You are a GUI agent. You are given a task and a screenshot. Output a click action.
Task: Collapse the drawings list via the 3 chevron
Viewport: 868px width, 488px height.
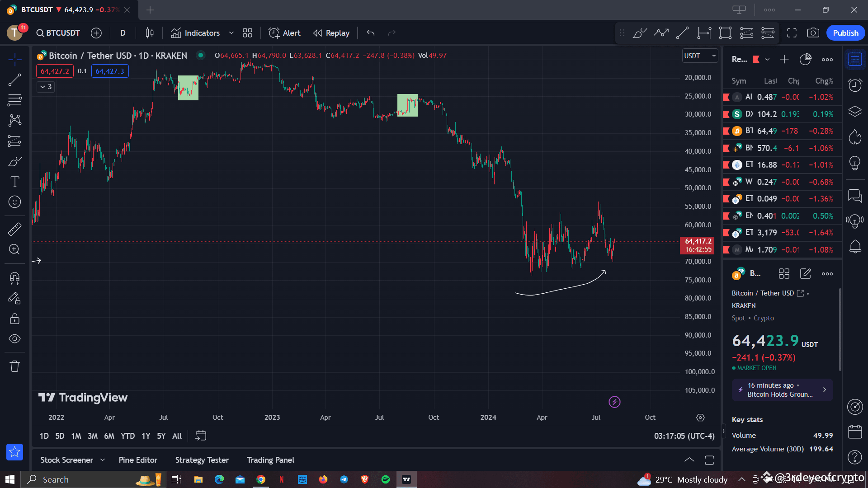click(x=45, y=87)
